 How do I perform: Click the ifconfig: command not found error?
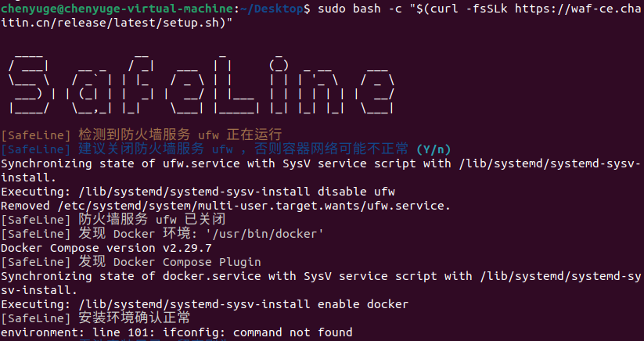click(x=250, y=332)
